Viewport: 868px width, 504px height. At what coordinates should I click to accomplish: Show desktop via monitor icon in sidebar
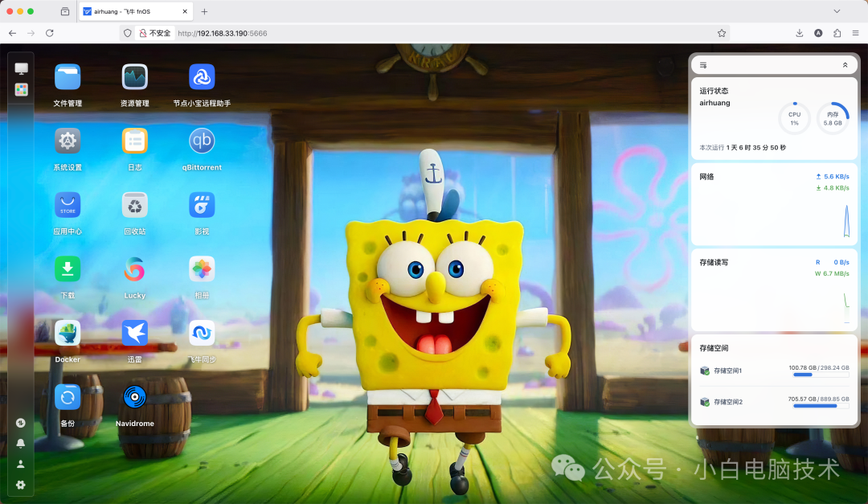pos(21,68)
